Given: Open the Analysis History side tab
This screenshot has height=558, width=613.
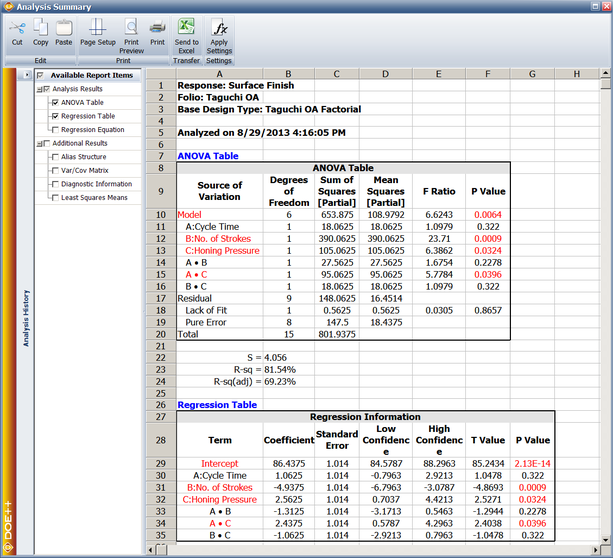Looking at the screenshot, I should tap(26, 318).
